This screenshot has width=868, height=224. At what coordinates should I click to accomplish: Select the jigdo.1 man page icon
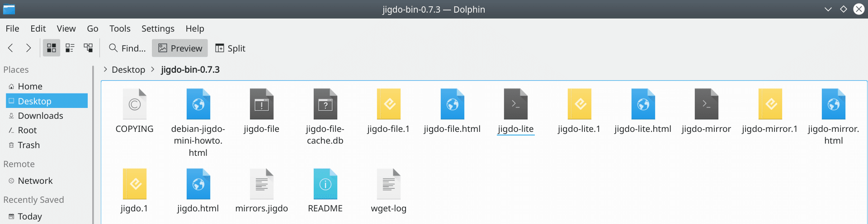[x=135, y=184]
